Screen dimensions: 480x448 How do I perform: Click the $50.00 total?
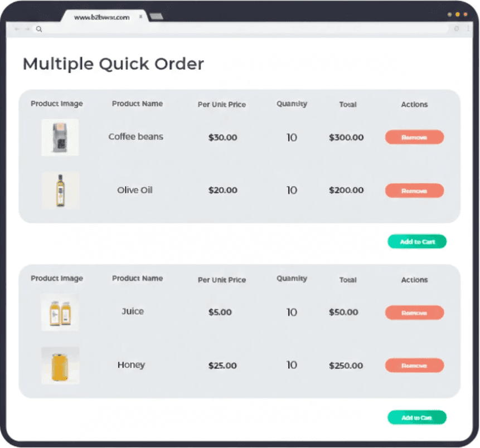coord(343,312)
